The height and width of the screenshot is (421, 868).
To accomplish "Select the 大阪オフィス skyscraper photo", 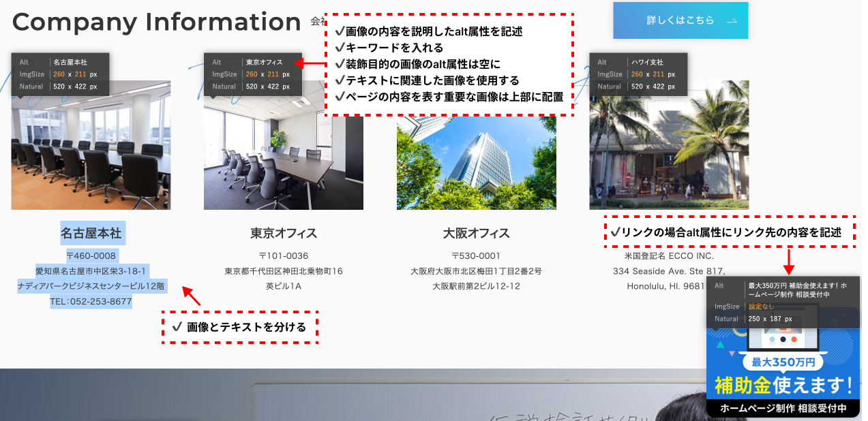I will 476,162.
